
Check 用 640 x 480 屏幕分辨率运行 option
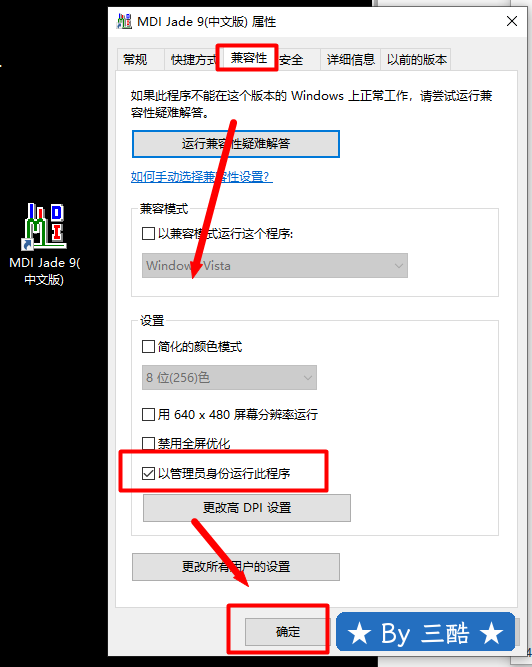148,414
